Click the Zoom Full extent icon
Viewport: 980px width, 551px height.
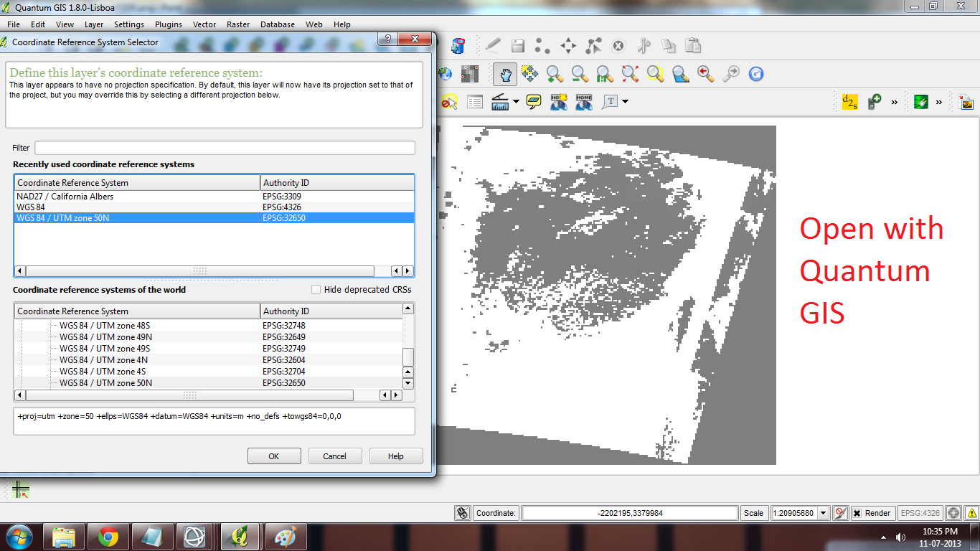coord(630,73)
